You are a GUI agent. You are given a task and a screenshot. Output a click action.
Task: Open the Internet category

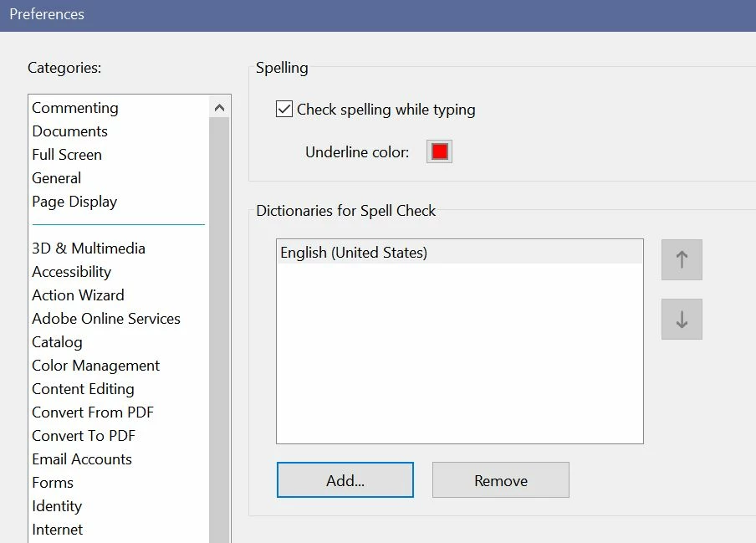[x=58, y=530]
